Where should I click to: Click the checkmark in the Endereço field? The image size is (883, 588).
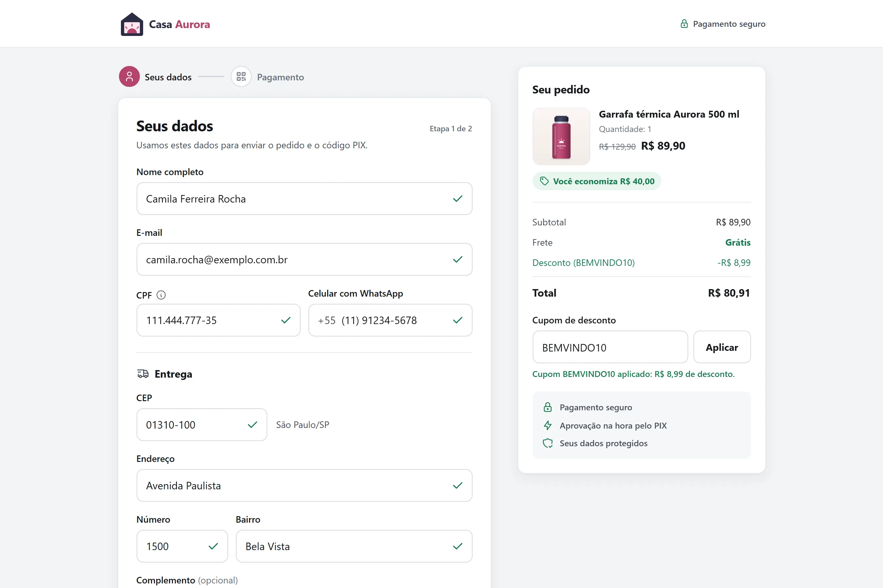pos(457,486)
